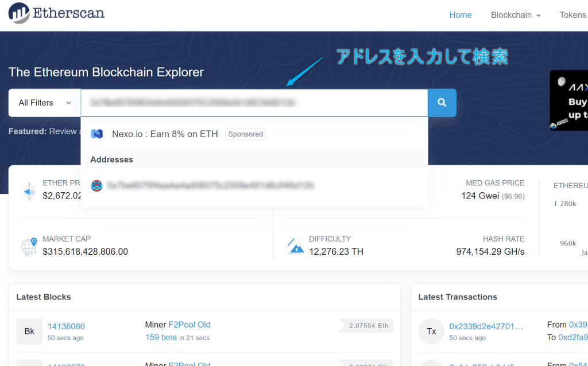Screen dimensions: 588x366
Task: Click the Tx badge for 0x2339d2e42701
Action: click(x=431, y=331)
